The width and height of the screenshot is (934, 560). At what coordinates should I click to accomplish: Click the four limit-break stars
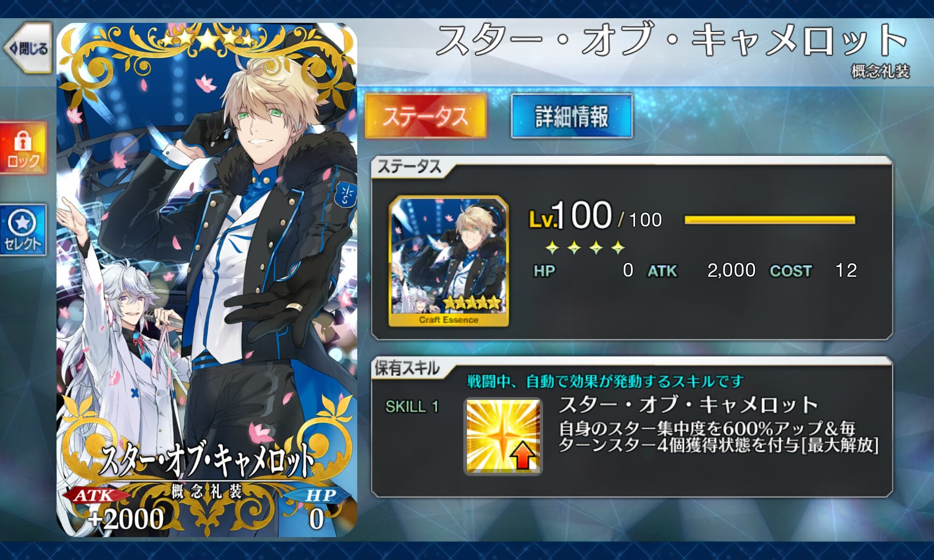point(585,247)
